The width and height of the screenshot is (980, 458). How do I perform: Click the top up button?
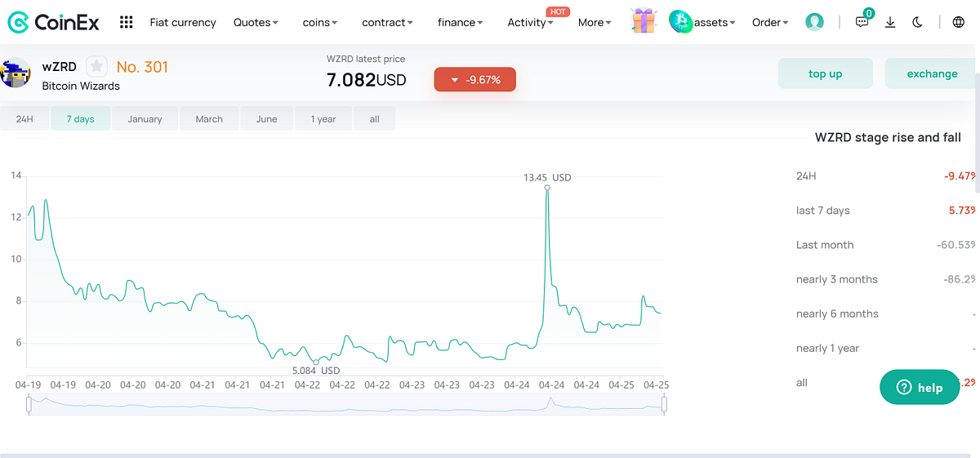[x=825, y=73]
